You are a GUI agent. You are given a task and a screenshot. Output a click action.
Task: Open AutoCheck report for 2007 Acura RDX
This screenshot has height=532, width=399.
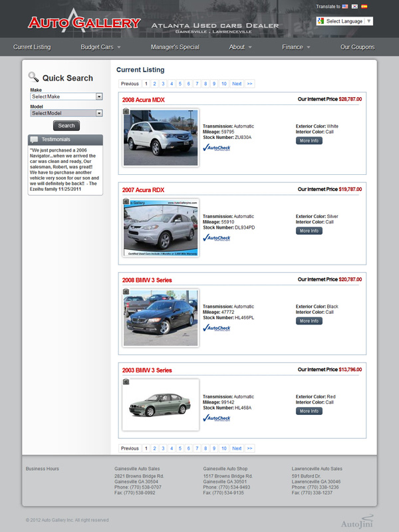217,238
